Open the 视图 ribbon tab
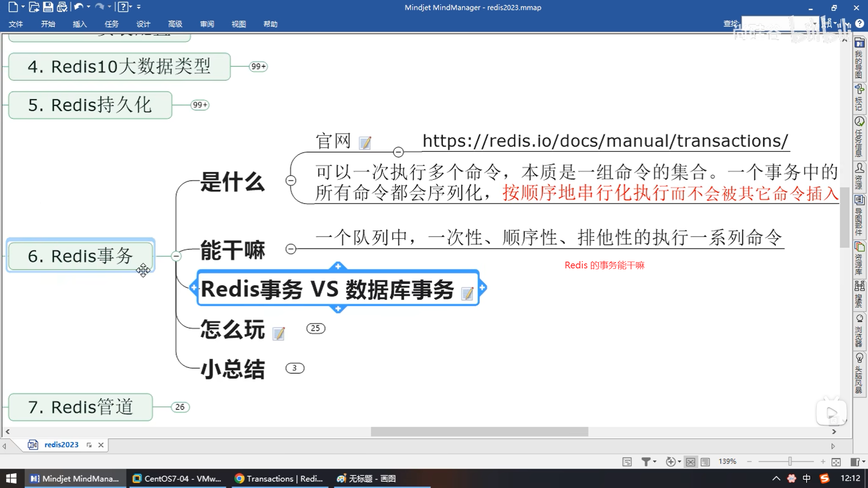 pyautogui.click(x=239, y=24)
